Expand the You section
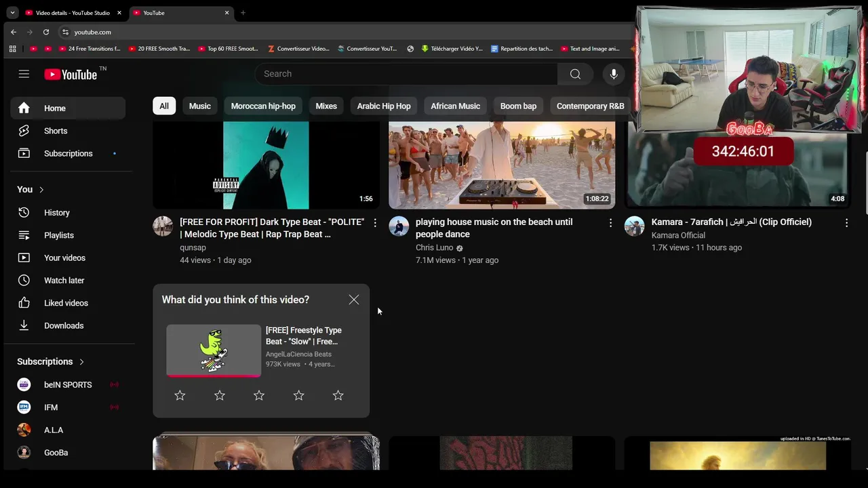Image resolution: width=868 pixels, height=488 pixels. click(31, 190)
